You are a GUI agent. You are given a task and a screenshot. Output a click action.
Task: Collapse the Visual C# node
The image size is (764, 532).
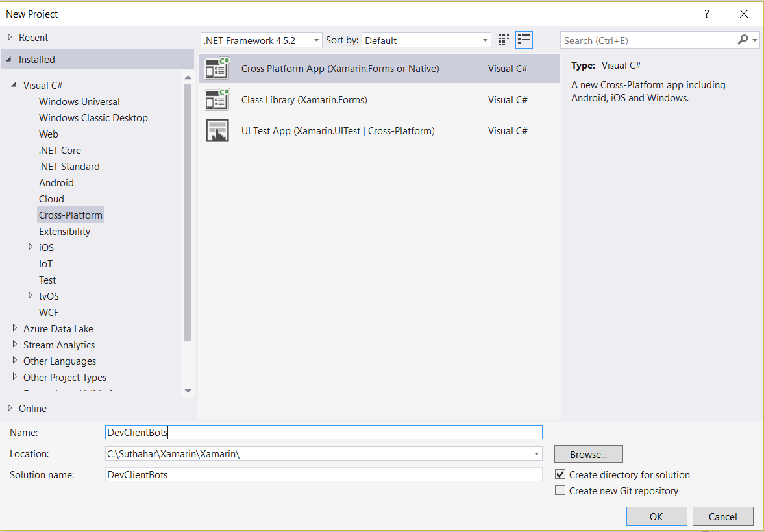tap(14, 85)
